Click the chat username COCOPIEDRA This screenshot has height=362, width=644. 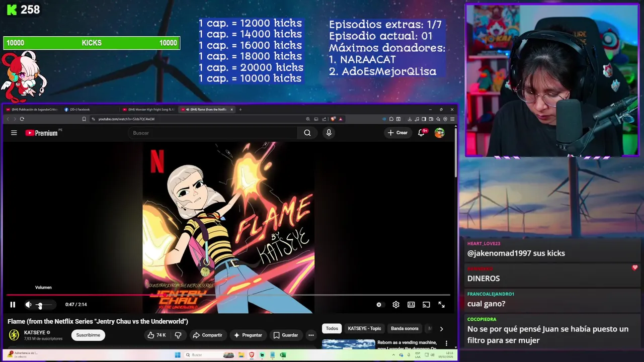point(481,319)
